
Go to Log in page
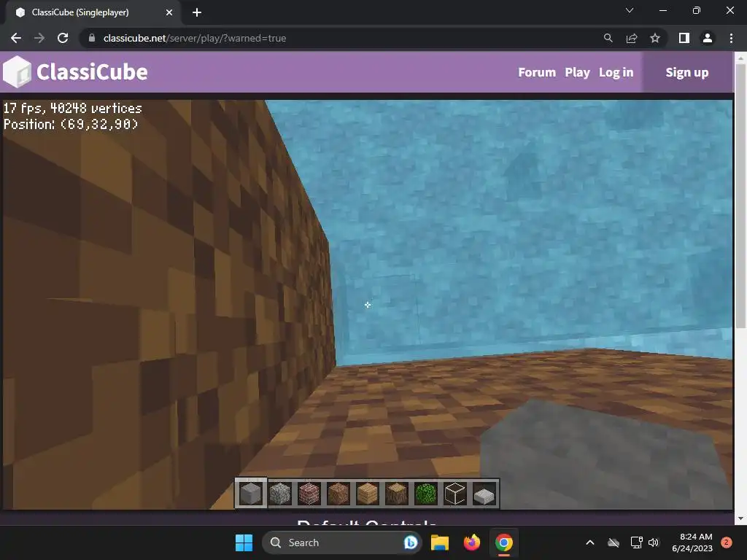pos(616,72)
